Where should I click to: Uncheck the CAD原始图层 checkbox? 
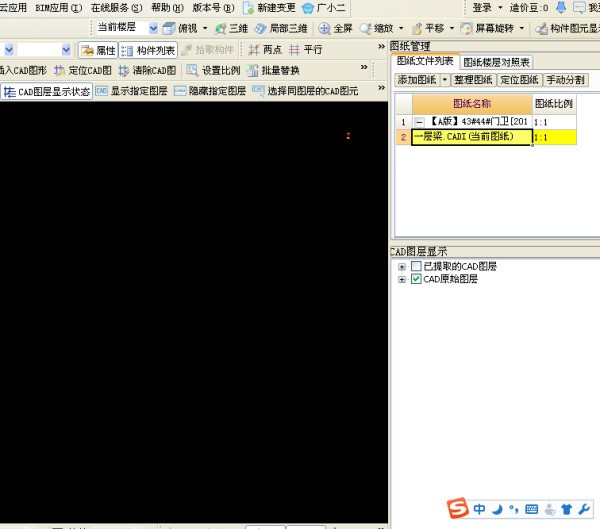(x=416, y=280)
